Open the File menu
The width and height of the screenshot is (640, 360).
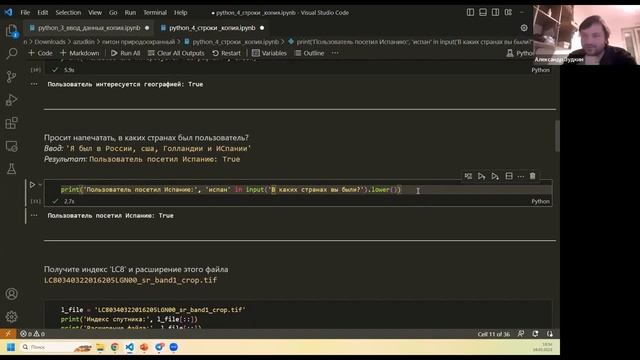point(25,13)
